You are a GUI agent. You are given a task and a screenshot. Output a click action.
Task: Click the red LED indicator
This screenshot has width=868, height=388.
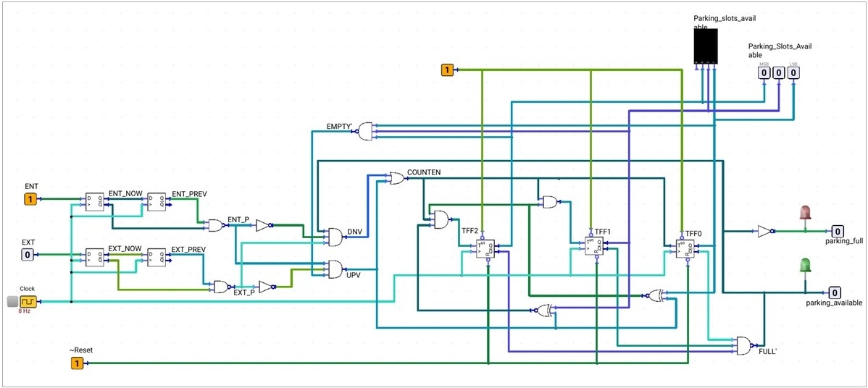click(806, 212)
